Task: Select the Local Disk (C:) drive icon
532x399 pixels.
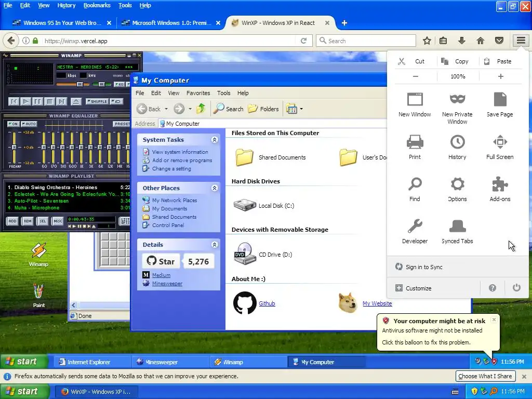Action: click(245, 206)
